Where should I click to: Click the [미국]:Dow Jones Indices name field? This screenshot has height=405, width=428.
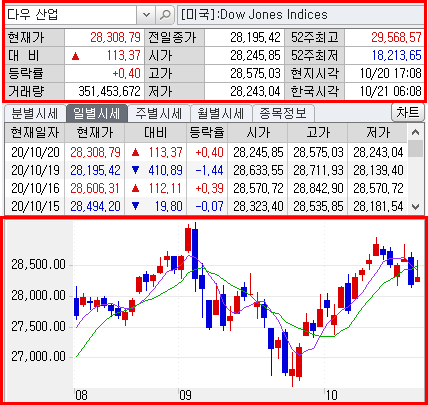click(301, 15)
